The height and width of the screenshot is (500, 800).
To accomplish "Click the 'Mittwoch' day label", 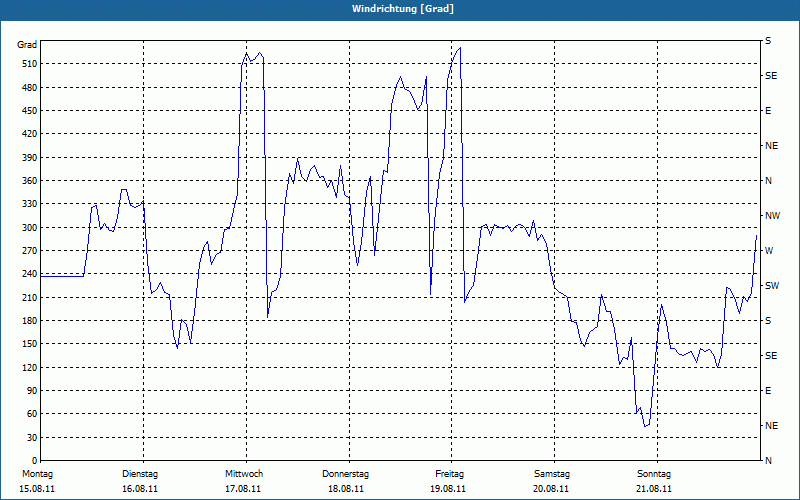I will (244, 474).
